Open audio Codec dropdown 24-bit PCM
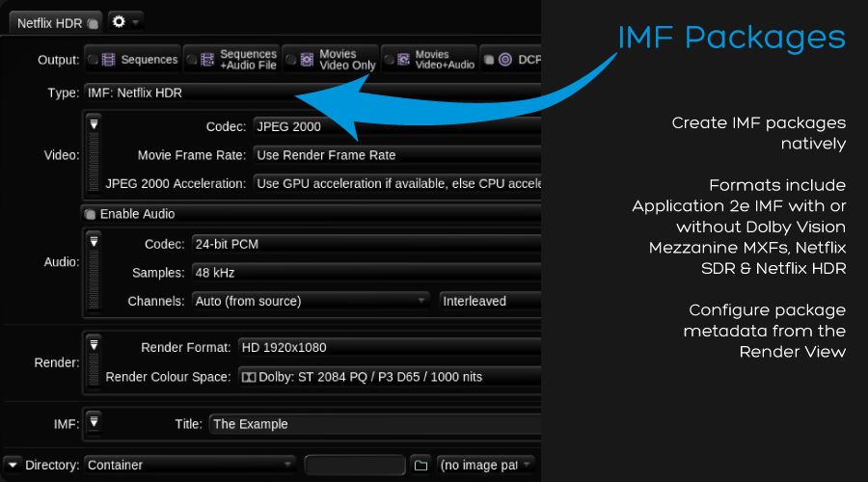This screenshot has height=482, width=868. [x=366, y=244]
